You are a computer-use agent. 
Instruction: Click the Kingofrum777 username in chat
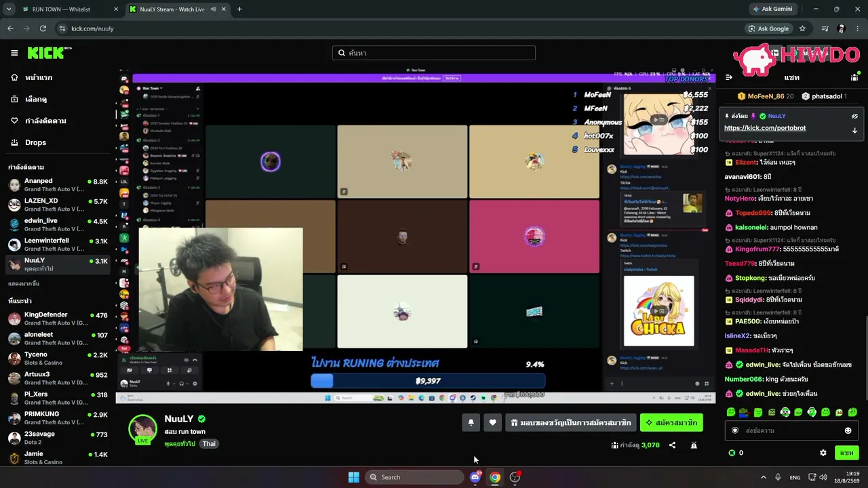(757, 249)
